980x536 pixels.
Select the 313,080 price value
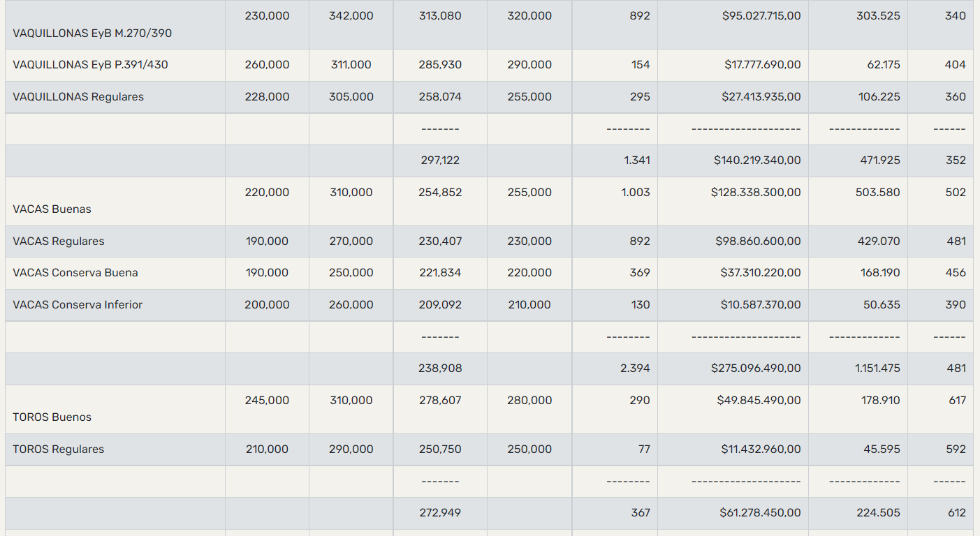tap(440, 16)
